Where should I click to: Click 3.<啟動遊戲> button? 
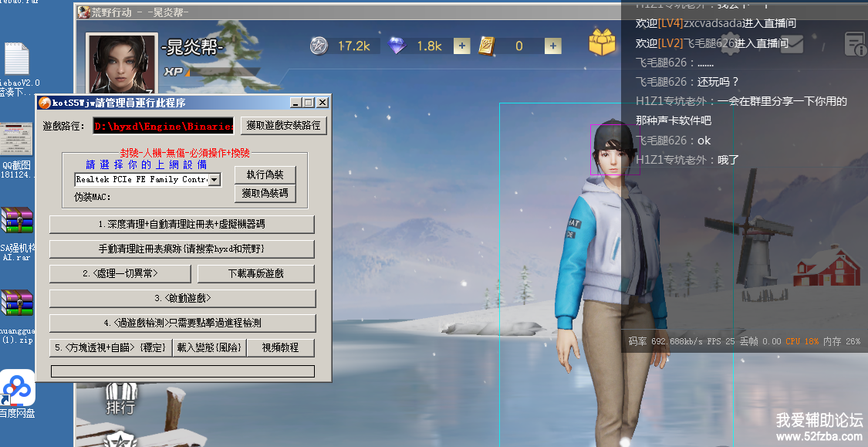[183, 298]
